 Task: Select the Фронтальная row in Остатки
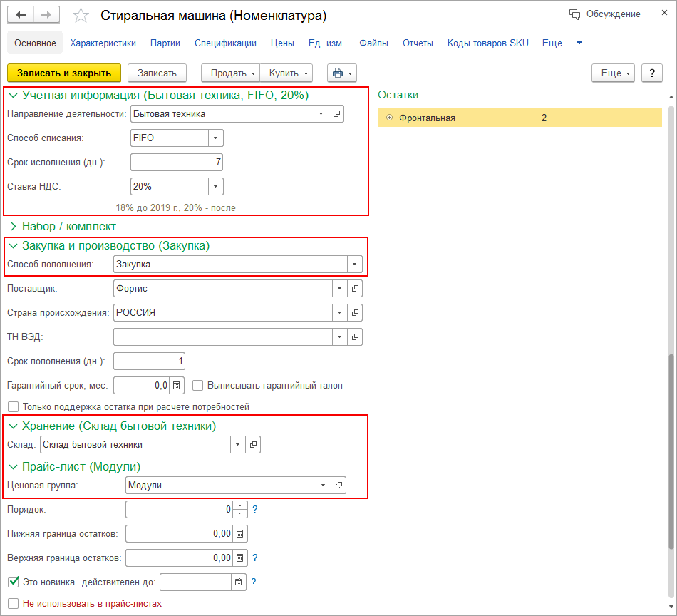(x=520, y=118)
